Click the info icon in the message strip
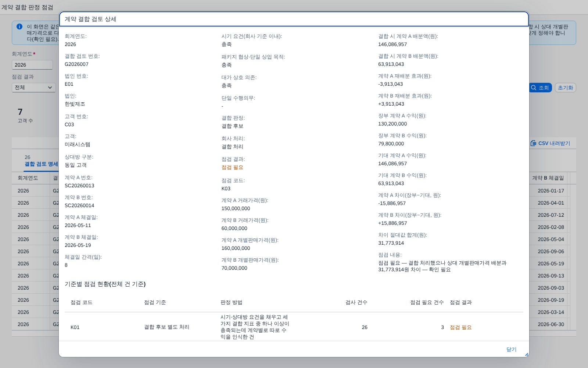Screen dimensions: 588x368 click(x=19, y=26)
